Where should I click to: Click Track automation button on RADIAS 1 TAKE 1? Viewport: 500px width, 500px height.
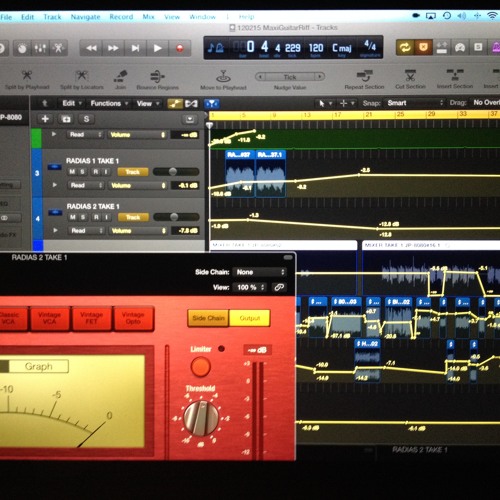click(x=133, y=172)
